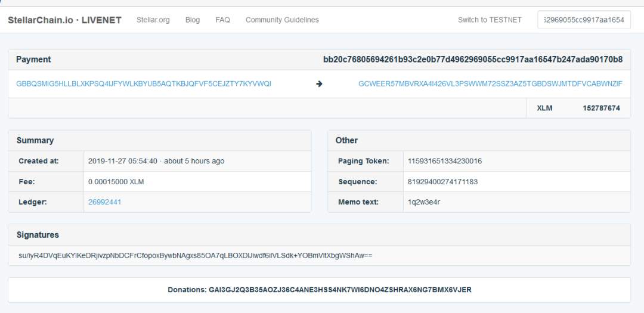Select the fee value 0.00015000 XLM
Viewport: 644px width, 313px height.
[x=116, y=182]
